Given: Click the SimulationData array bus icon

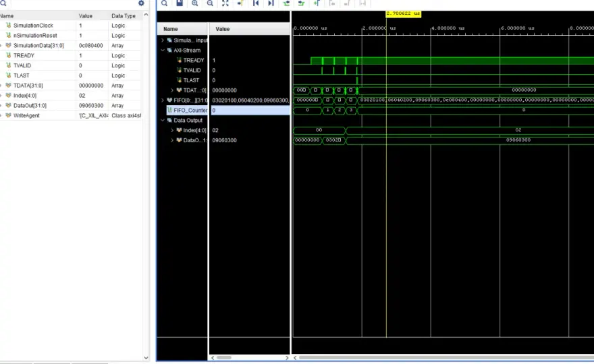Looking at the screenshot, I should pyautogui.click(x=8, y=45).
